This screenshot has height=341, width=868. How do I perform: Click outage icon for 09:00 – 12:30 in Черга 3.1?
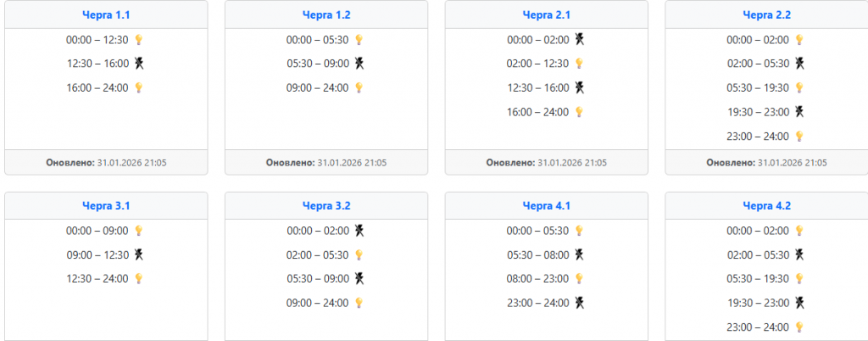tap(139, 254)
